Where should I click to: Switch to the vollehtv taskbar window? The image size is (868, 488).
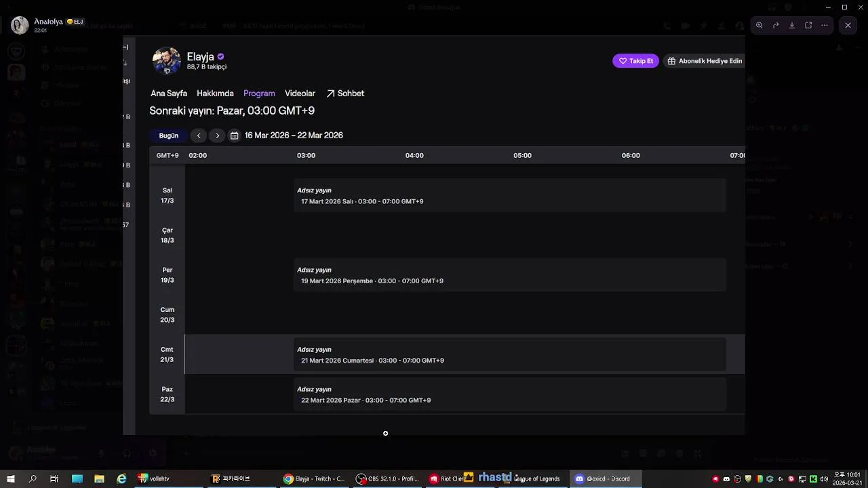tap(170, 479)
